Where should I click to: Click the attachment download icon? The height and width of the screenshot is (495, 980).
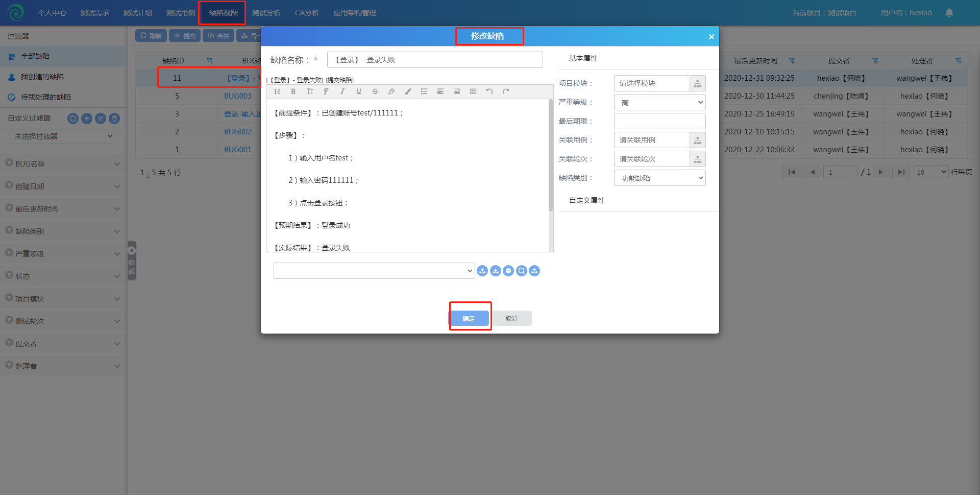pyautogui.click(x=496, y=271)
